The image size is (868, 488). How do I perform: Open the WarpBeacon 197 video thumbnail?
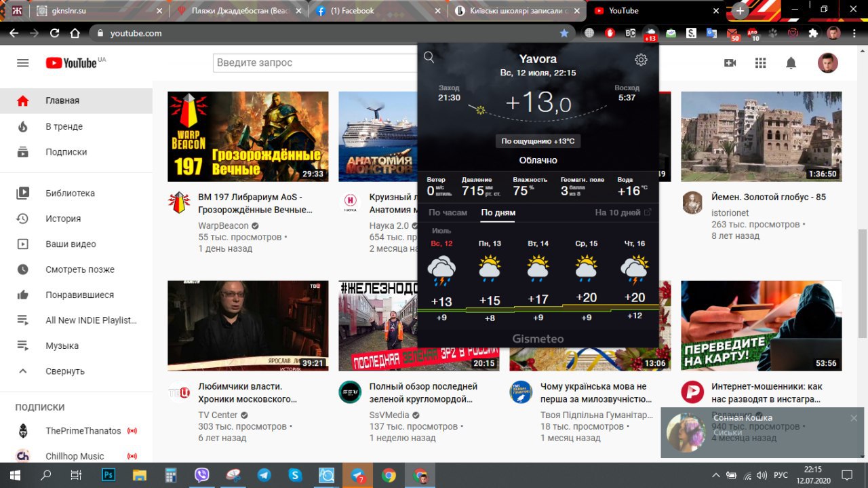pos(248,136)
